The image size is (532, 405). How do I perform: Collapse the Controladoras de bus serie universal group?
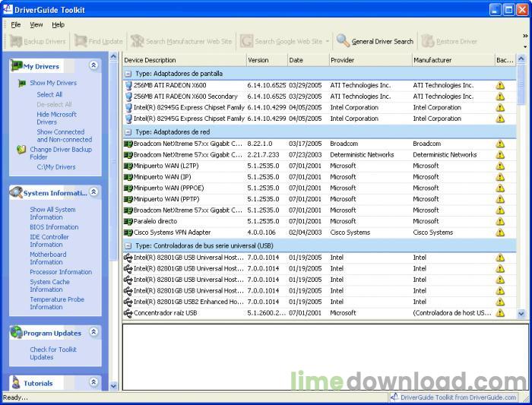click(x=128, y=246)
